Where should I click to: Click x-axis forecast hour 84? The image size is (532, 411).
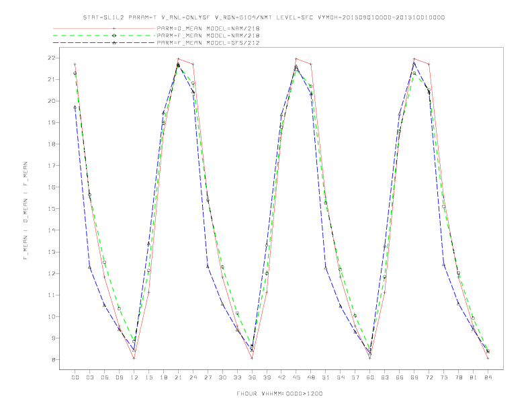point(488,377)
